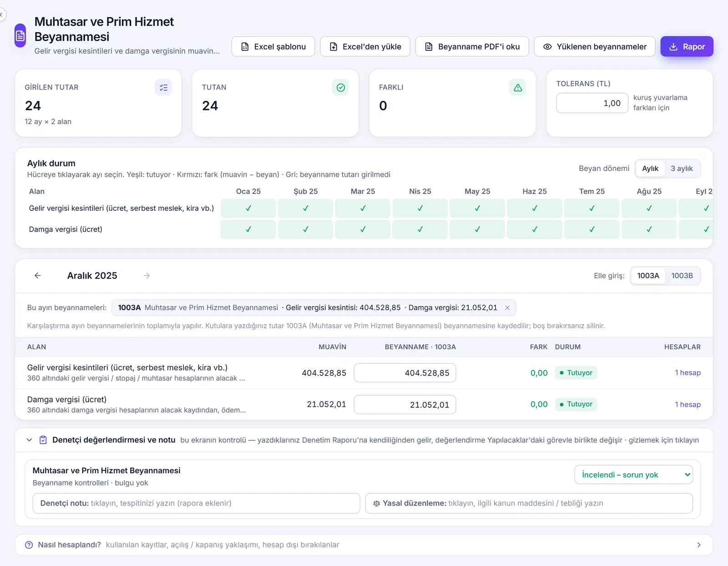Expand Nasıl hesaplandı? section chevron

coord(699,545)
